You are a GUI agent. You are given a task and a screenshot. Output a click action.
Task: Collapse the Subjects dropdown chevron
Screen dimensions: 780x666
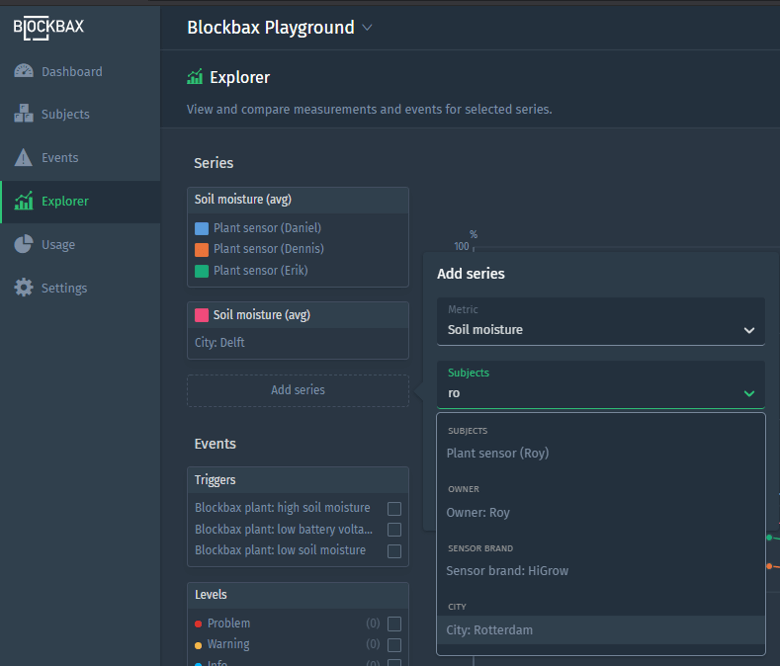tap(749, 394)
